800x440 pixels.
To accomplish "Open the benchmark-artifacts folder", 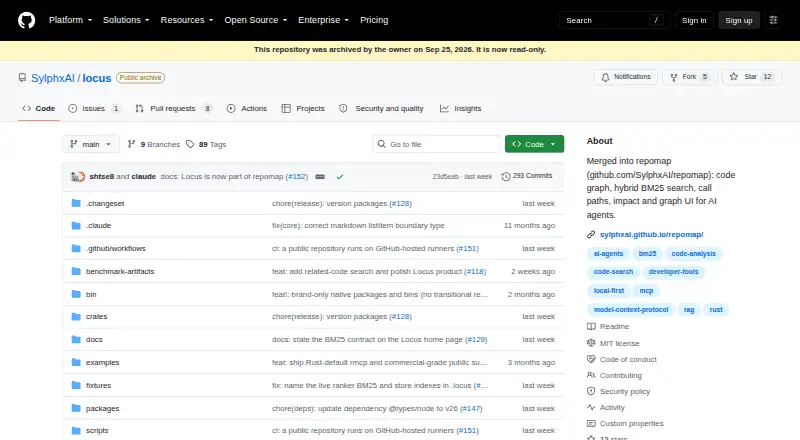I will [120, 272].
